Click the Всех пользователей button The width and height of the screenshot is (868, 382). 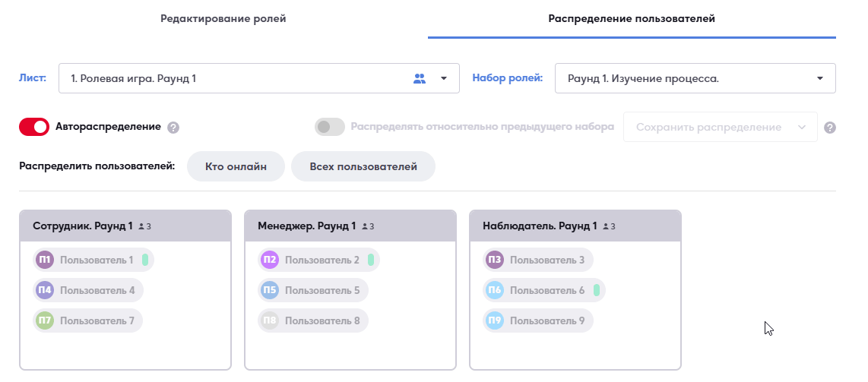[x=363, y=166]
